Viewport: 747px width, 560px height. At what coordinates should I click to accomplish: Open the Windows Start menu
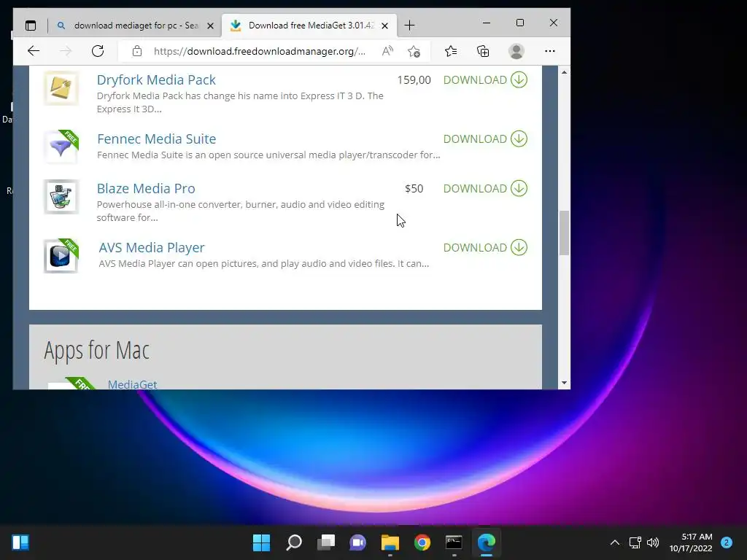pos(261,542)
